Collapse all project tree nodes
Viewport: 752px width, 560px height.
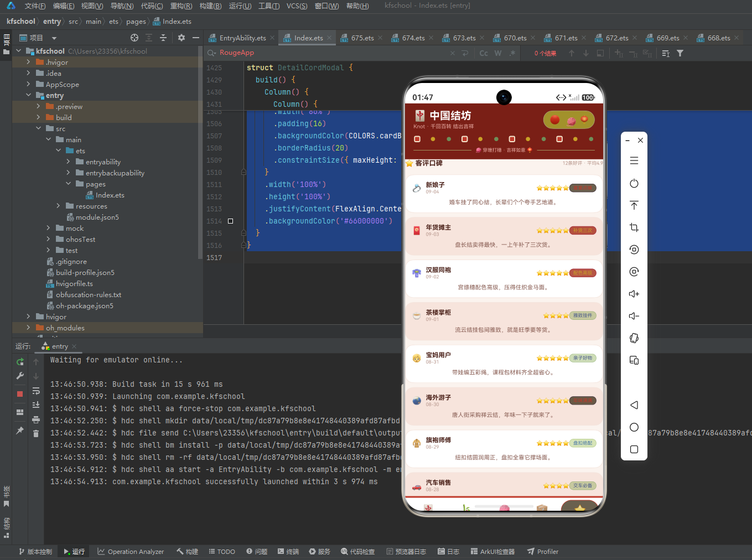163,38
